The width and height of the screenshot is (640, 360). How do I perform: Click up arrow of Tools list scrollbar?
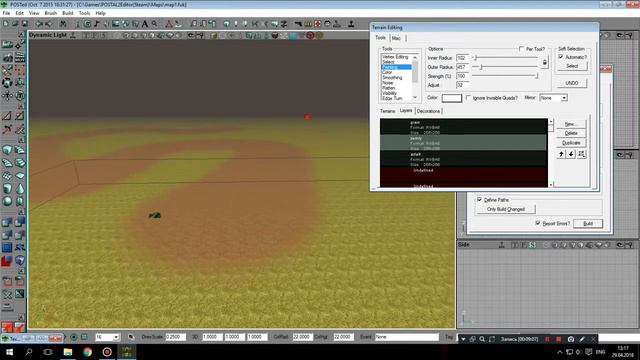coord(415,57)
